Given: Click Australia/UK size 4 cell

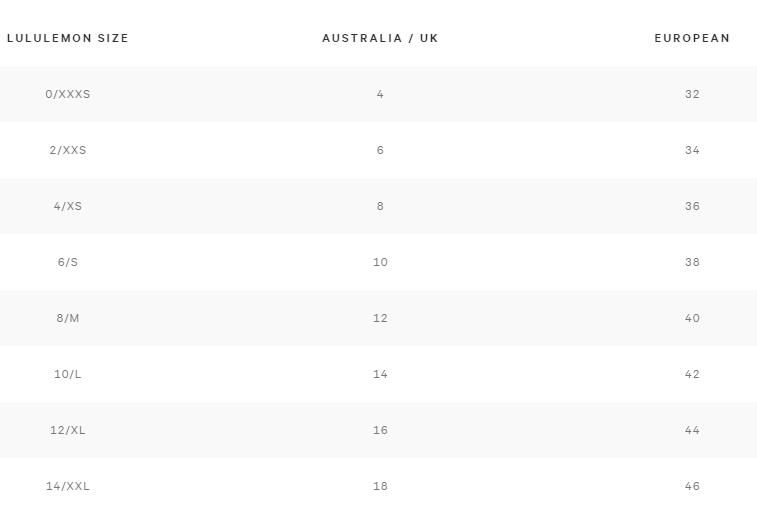Looking at the screenshot, I should pyautogui.click(x=380, y=94).
